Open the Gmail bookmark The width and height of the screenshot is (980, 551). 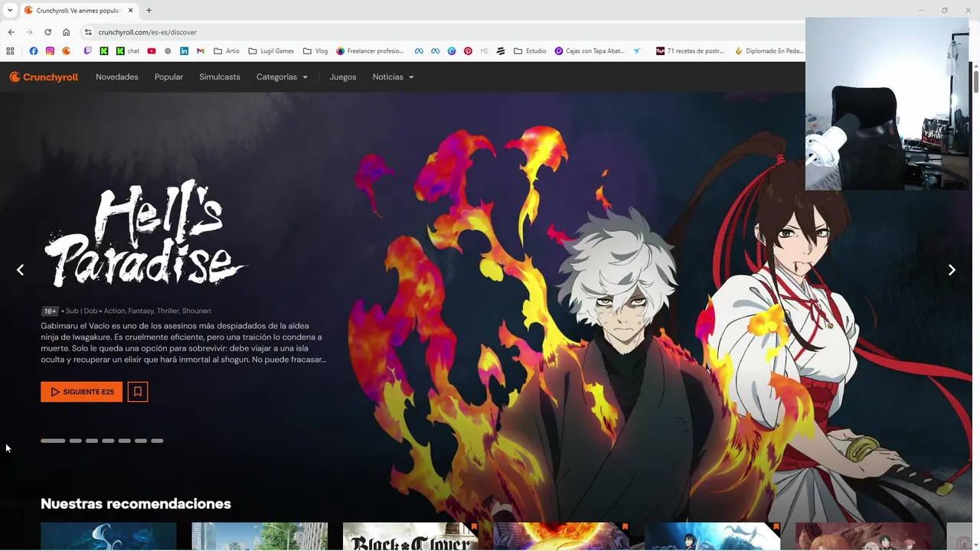tap(201, 51)
